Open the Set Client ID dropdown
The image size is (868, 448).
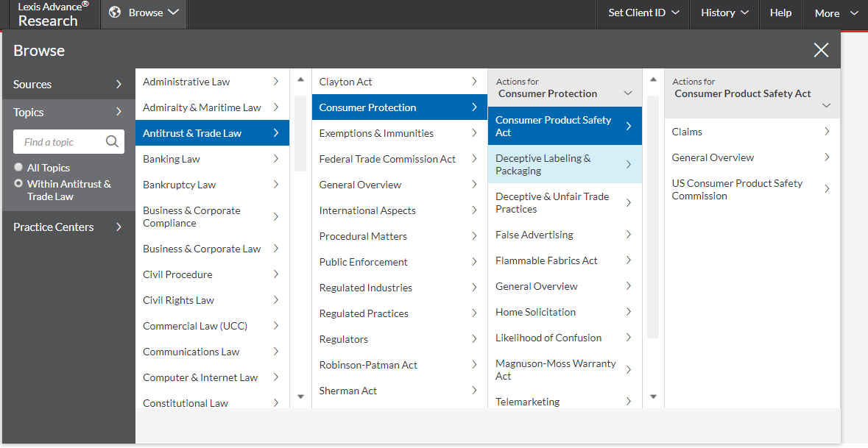pos(643,13)
